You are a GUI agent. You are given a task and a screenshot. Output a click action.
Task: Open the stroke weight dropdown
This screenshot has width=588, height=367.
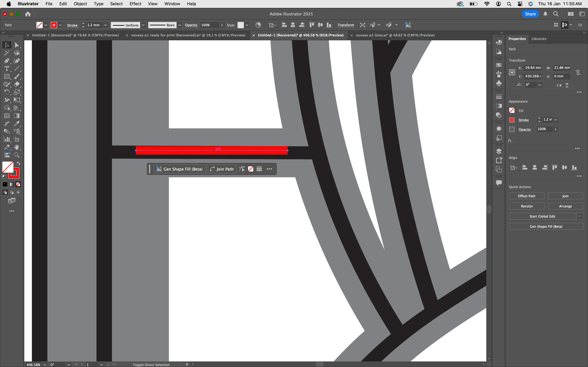[x=105, y=25]
